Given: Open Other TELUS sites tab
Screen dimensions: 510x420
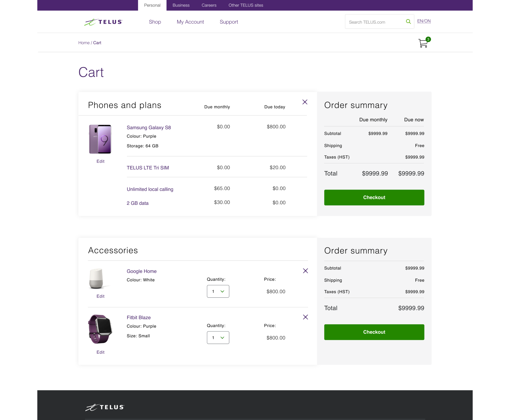Looking at the screenshot, I should pos(246,5).
